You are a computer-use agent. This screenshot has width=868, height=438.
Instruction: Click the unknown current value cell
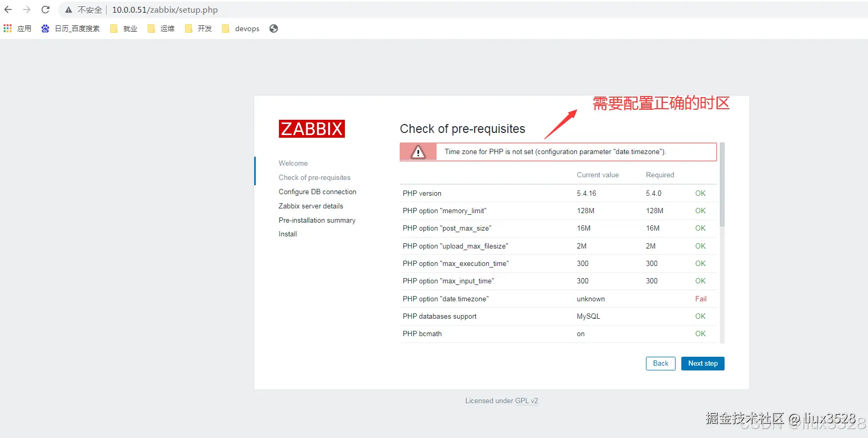pos(591,299)
